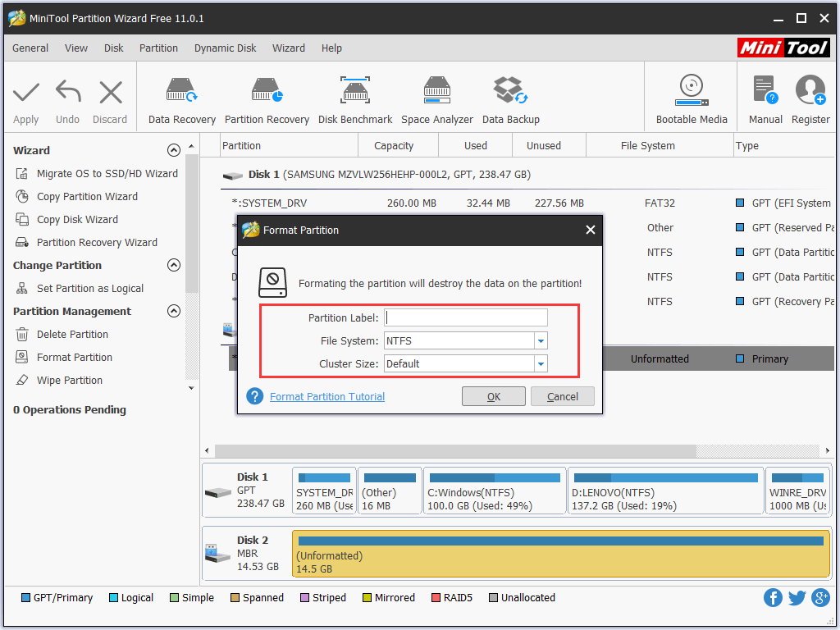This screenshot has width=840, height=630.
Task: Select the C:Windows(NTFS) partition block
Action: (495, 491)
